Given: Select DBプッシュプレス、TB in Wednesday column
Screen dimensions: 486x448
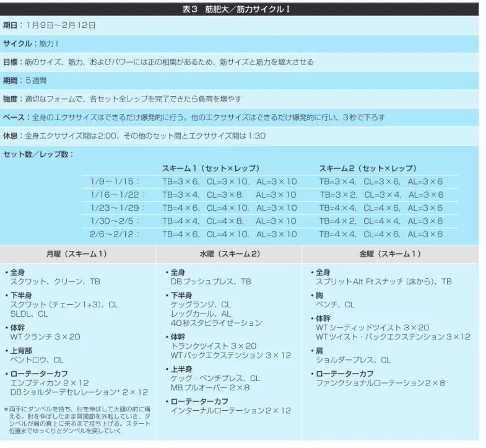Looking at the screenshot, I should (x=210, y=282).
